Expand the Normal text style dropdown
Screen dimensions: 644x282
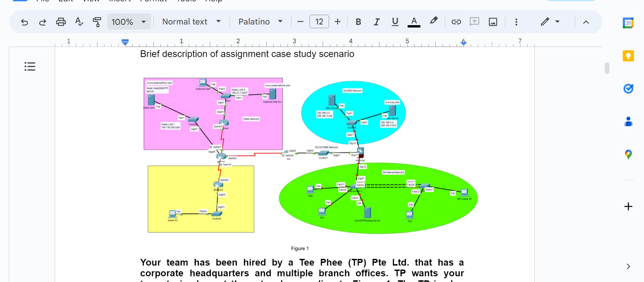[x=192, y=22]
